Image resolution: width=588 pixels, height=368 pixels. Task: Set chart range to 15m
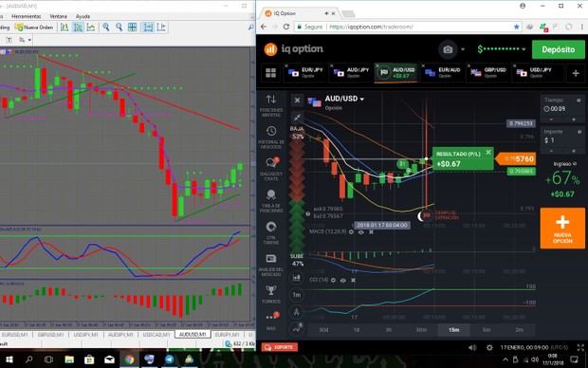tap(453, 330)
